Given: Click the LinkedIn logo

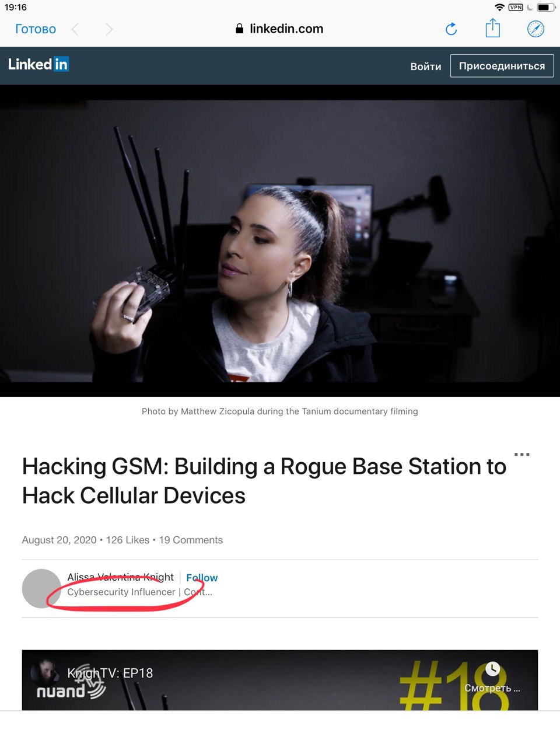Looking at the screenshot, I should 38,64.
